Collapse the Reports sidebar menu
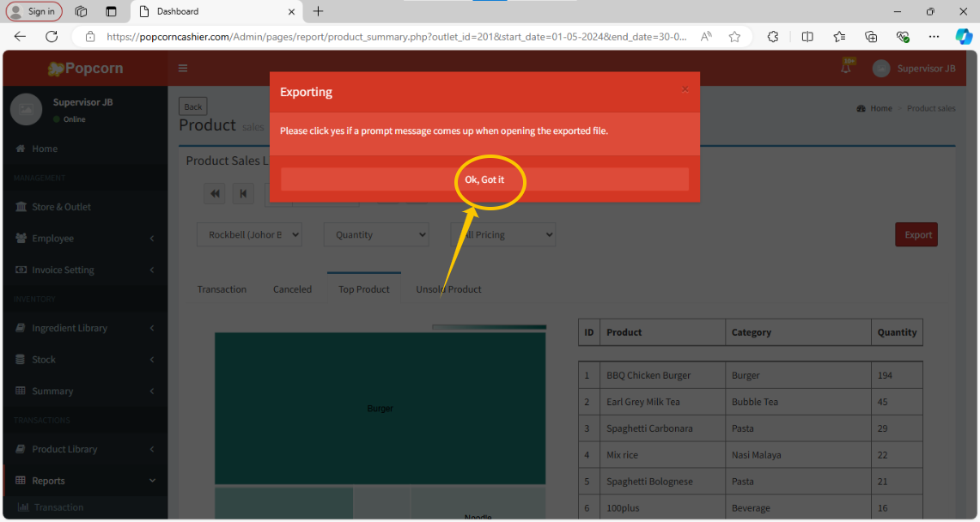This screenshot has width=980, height=522. pyautogui.click(x=85, y=481)
